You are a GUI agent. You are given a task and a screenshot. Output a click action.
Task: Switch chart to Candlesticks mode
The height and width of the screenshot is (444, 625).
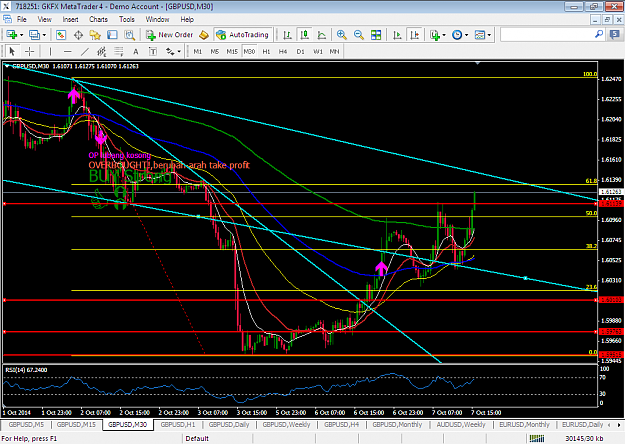click(x=305, y=35)
